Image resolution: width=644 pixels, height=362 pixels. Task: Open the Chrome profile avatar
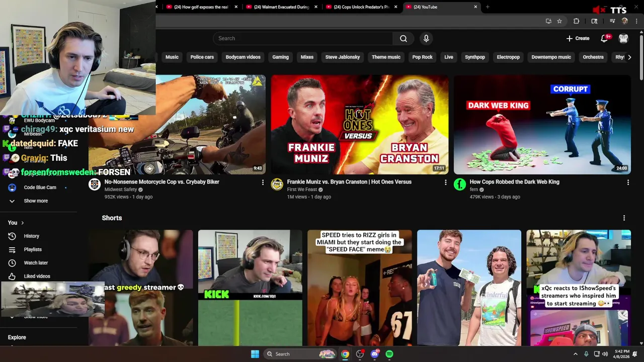[624, 21]
